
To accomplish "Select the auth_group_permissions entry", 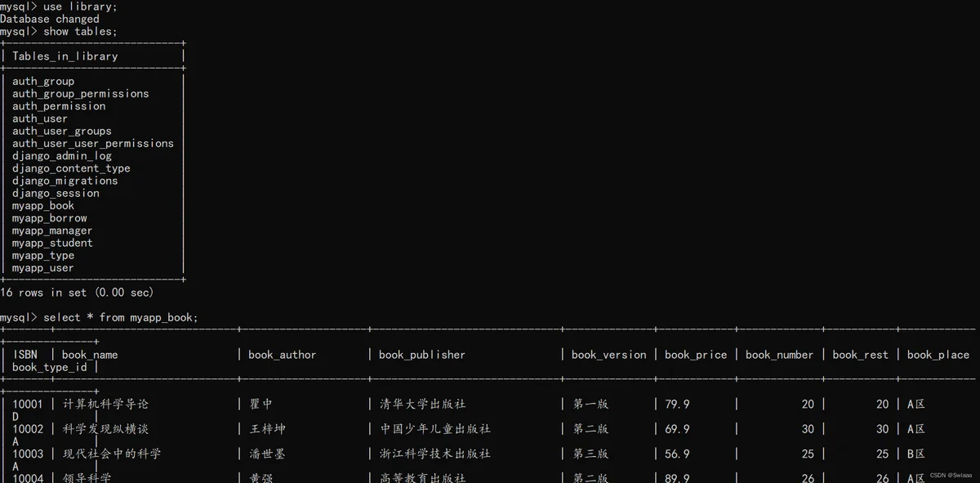I will [81, 93].
